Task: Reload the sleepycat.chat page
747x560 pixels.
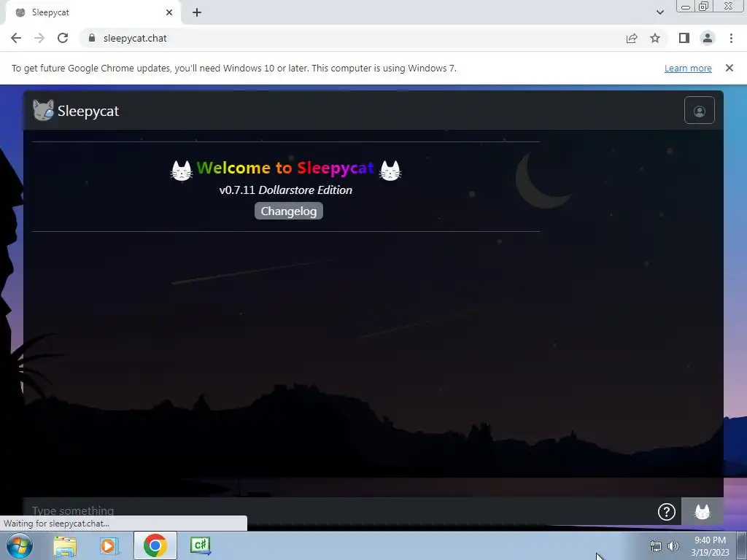Action: 63,38
